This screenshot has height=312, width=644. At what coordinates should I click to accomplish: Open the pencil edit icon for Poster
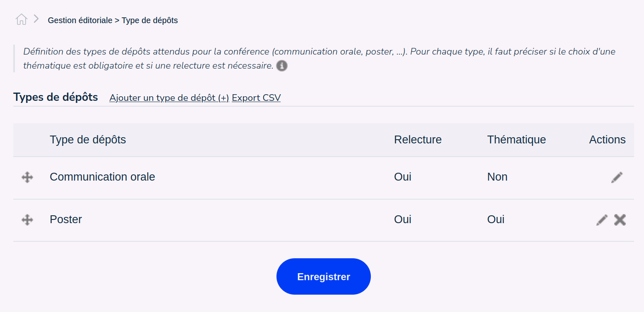[x=602, y=219]
